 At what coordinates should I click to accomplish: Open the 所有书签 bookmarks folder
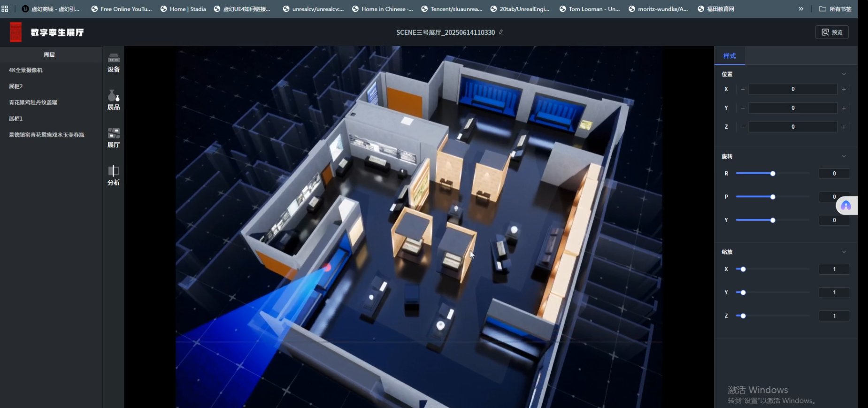coord(835,9)
